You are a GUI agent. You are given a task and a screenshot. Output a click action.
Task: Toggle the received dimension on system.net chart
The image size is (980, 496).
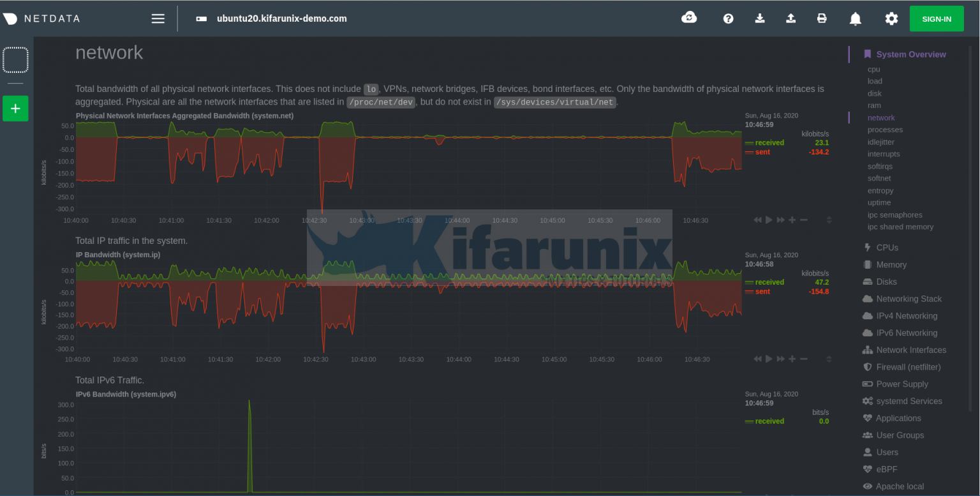(x=769, y=142)
